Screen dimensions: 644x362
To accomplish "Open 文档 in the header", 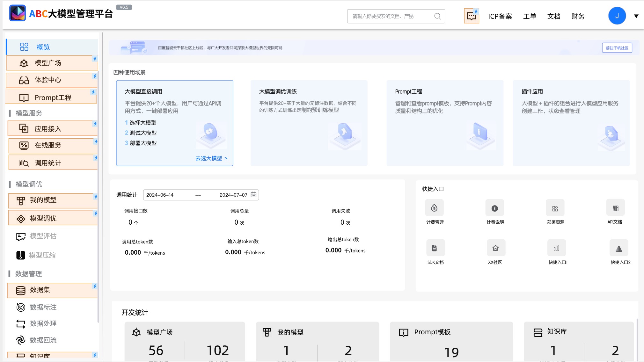I will pos(554,16).
